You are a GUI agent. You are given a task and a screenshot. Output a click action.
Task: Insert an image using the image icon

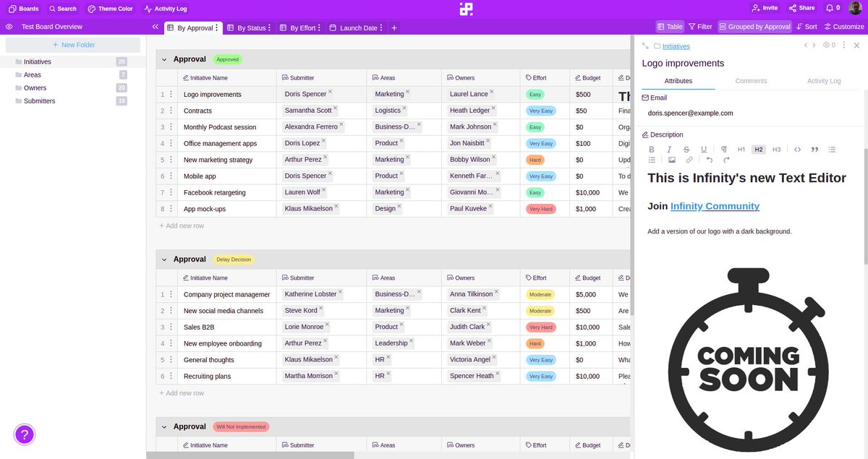pos(671,160)
